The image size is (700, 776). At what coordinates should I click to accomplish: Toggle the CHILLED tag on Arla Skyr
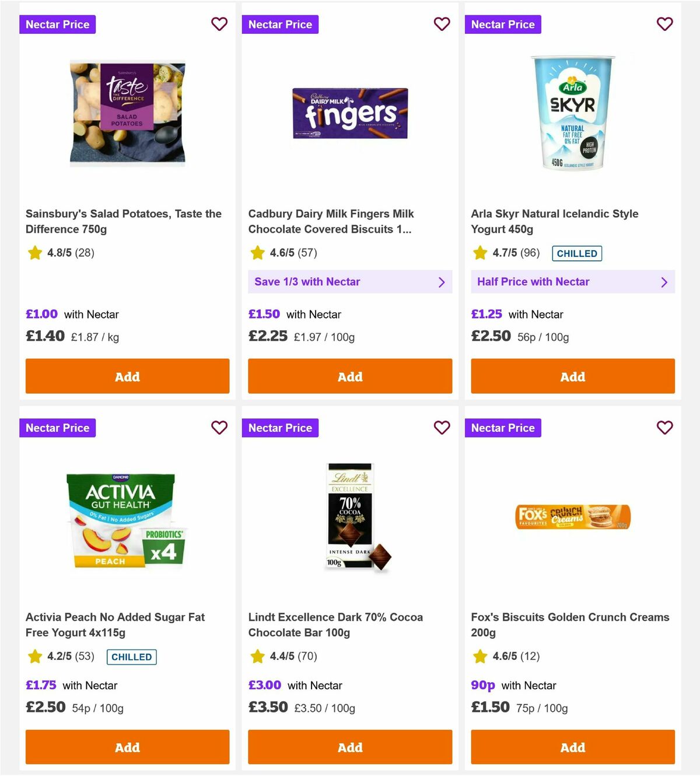point(577,253)
